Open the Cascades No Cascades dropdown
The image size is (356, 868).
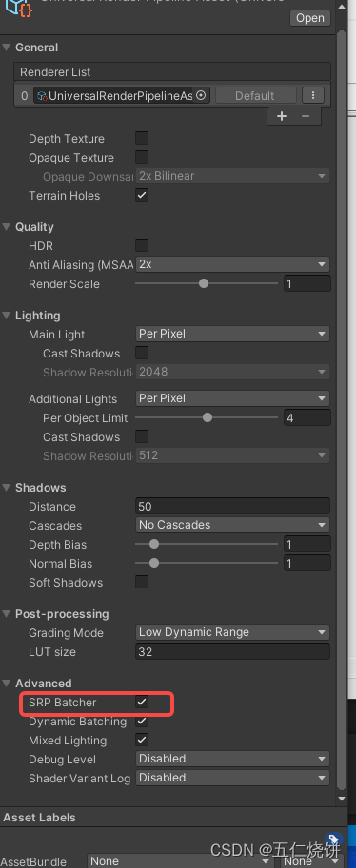(232, 524)
